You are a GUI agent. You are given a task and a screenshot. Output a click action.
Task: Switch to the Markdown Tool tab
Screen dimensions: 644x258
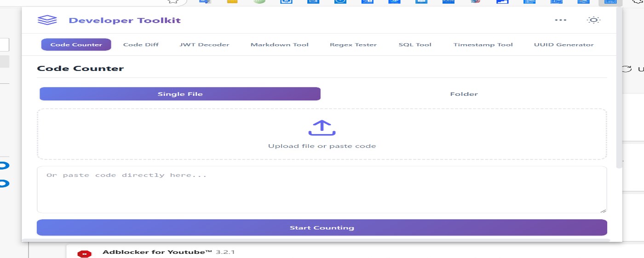tap(280, 45)
